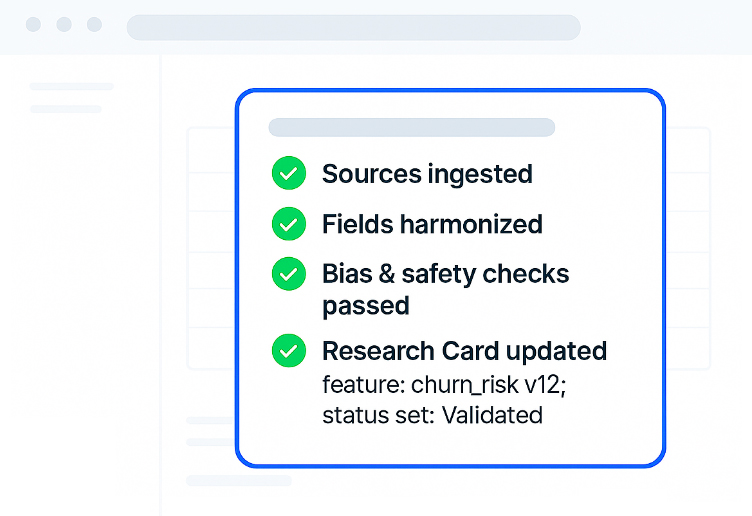This screenshot has width=752, height=516.
Task: Focus the browser address bar
Action: [353, 26]
